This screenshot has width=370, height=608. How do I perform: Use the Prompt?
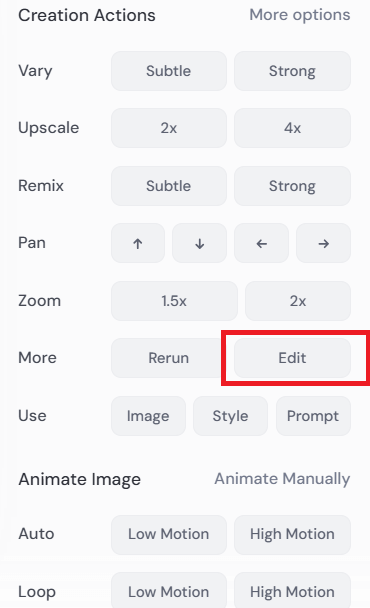(x=313, y=416)
